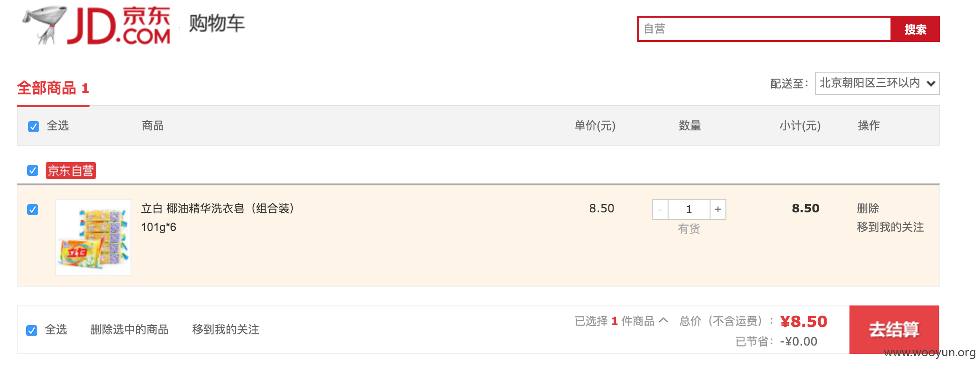Increase quantity with the plus button
Screen dimensions: 980x366
coord(718,210)
